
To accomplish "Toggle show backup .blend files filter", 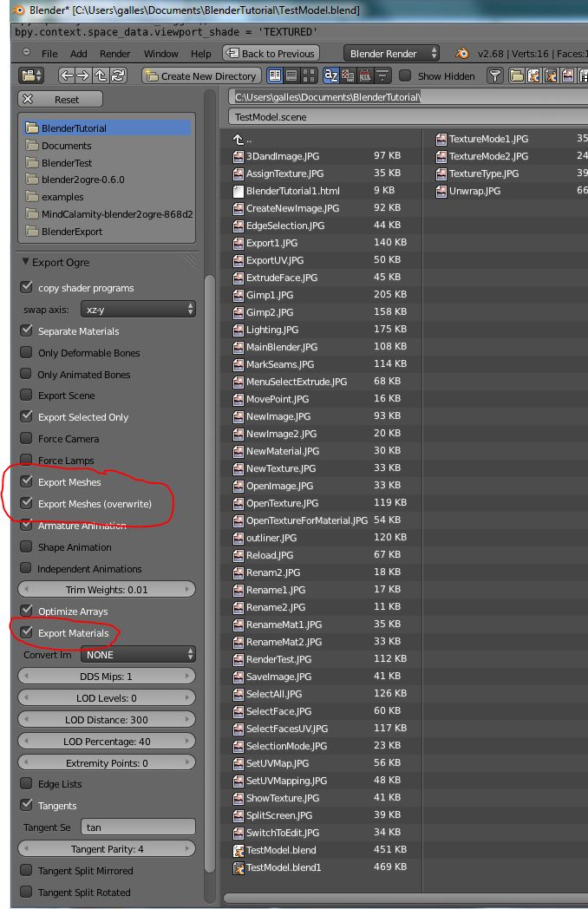I will coord(551,75).
